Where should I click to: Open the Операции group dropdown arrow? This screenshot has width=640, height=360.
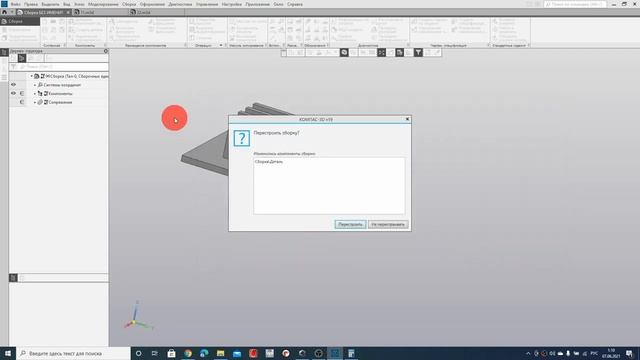pos(221,45)
